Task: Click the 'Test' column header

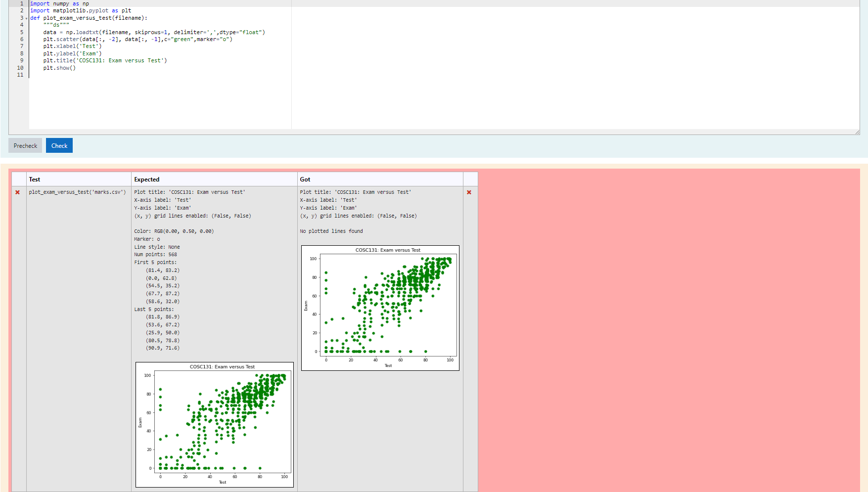Action: (35, 179)
